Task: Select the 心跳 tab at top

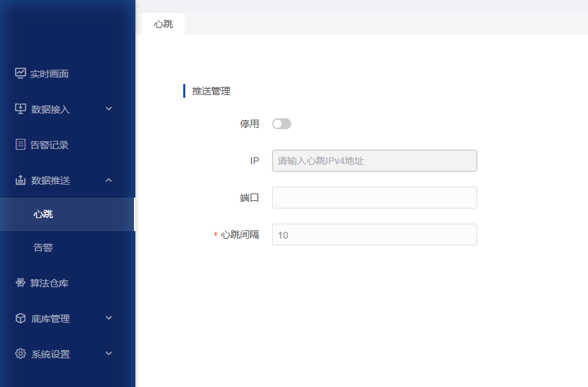Action: point(163,24)
